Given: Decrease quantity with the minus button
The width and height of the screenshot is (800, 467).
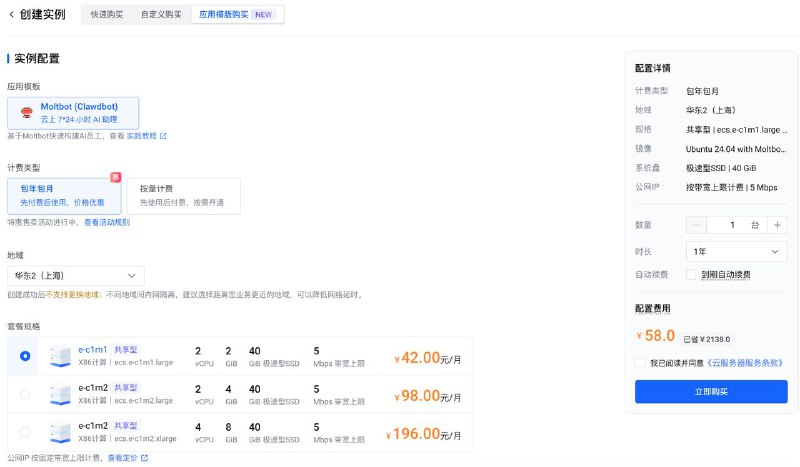Looking at the screenshot, I should tap(696, 225).
